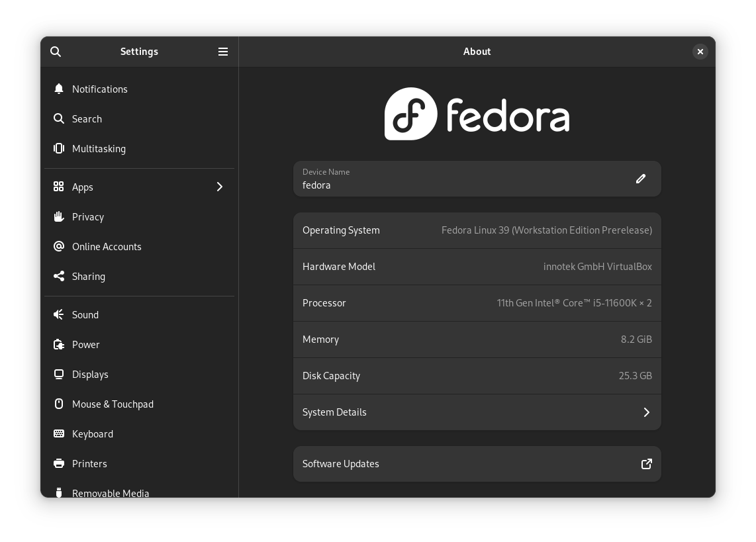
Task: Open the hamburger menu in Settings sidebar
Action: point(223,52)
